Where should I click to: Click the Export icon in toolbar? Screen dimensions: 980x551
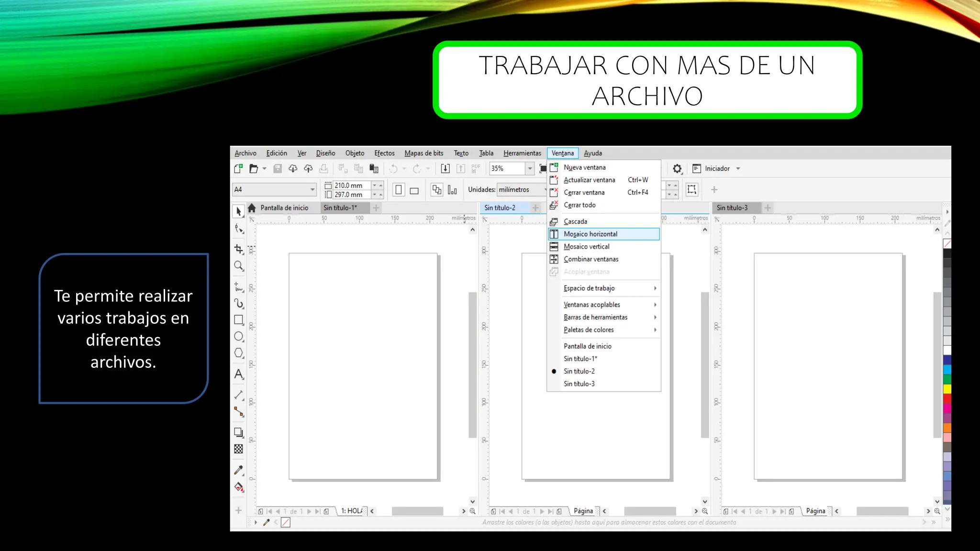click(460, 168)
